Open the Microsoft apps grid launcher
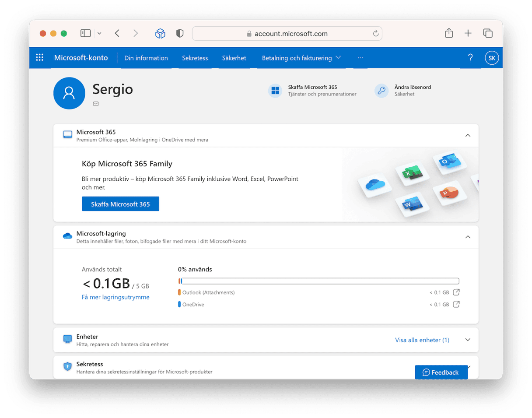The image size is (532, 418). tap(40, 58)
